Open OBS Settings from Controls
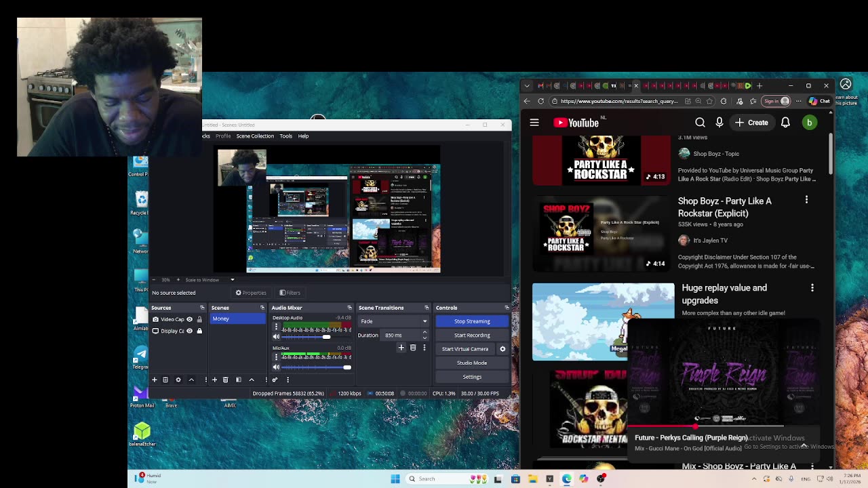This screenshot has width=868, height=488. pyautogui.click(x=472, y=377)
